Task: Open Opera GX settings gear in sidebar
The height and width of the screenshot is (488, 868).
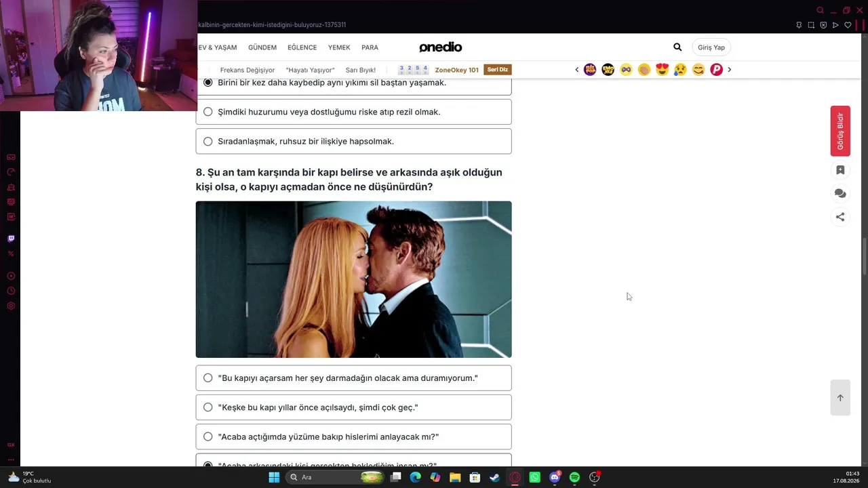Action: [x=11, y=306]
